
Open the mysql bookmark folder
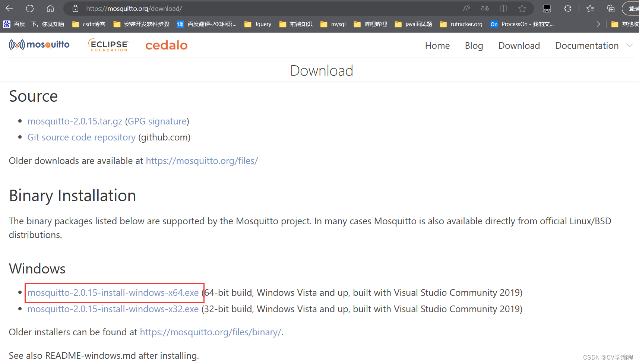click(x=333, y=24)
